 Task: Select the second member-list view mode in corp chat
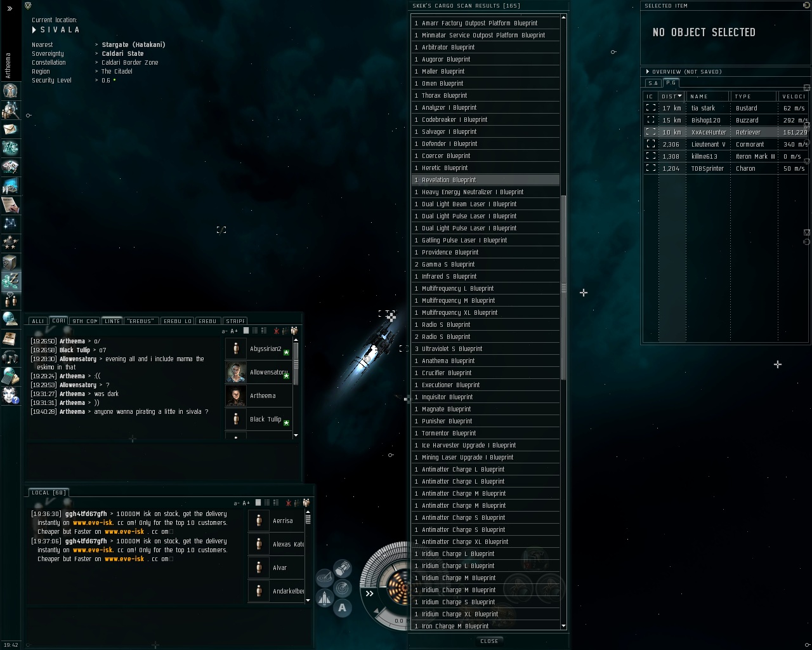pos(255,331)
